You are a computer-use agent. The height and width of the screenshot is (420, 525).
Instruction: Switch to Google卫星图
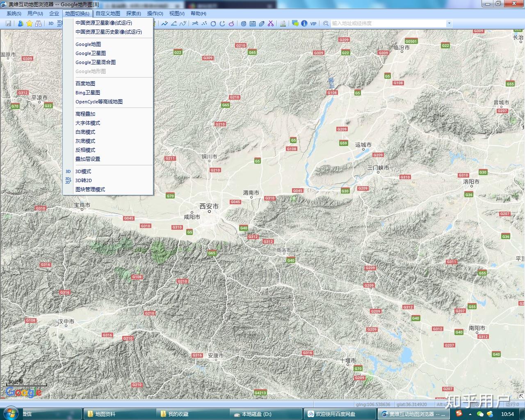pos(91,53)
